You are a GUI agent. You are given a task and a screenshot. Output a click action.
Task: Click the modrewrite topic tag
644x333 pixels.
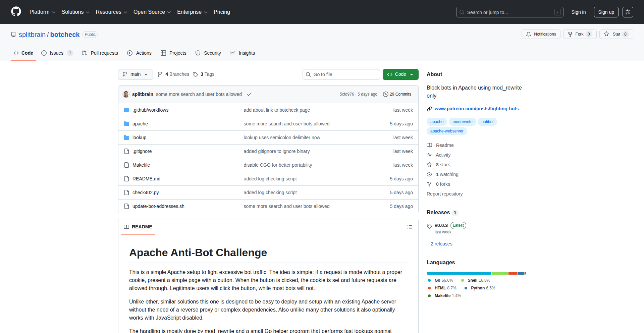(462, 122)
